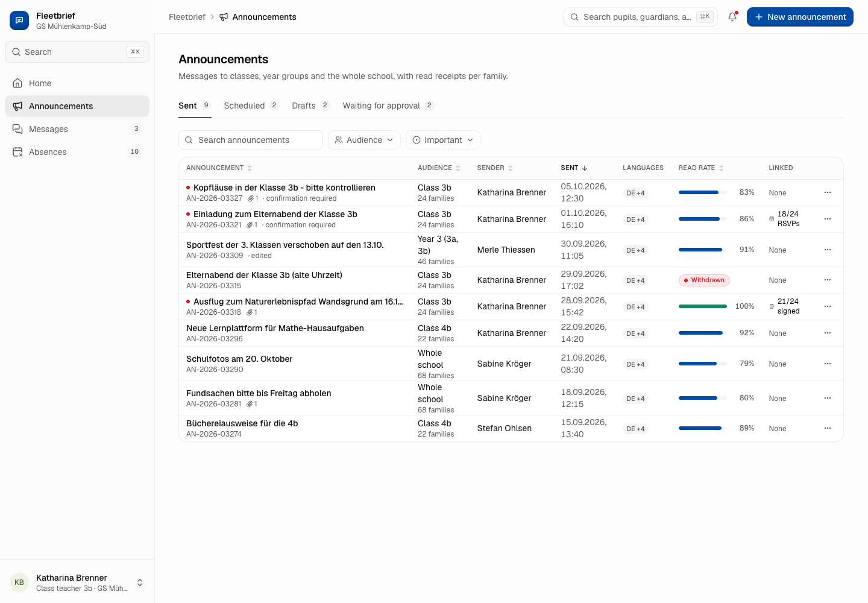Click attachment icon on Kopfläuse row
Screen dimensions: 868x603
[x=251, y=198]
